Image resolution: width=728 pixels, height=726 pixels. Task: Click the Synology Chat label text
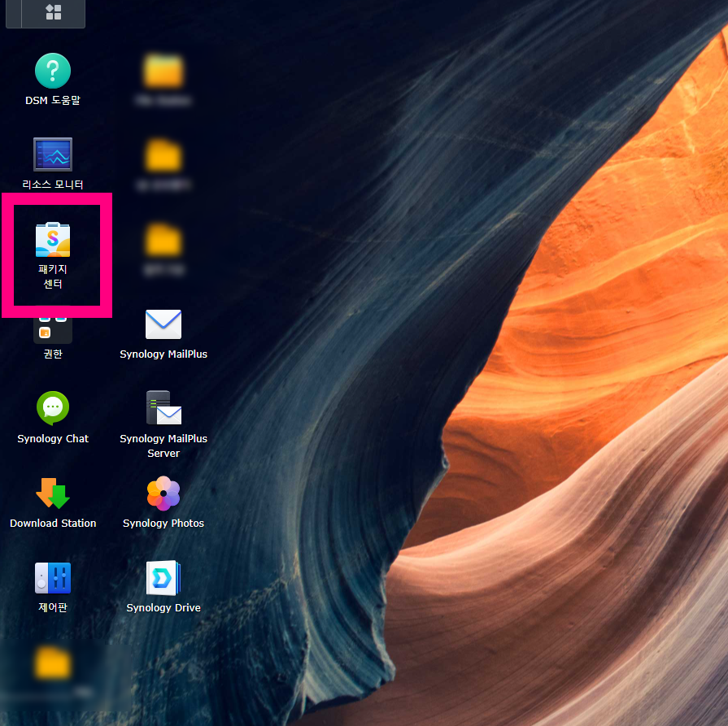[x=53, y=439]
